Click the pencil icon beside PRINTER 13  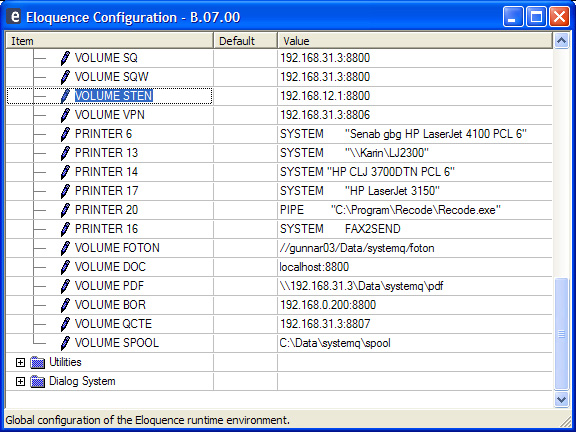[x=65, y=153]
